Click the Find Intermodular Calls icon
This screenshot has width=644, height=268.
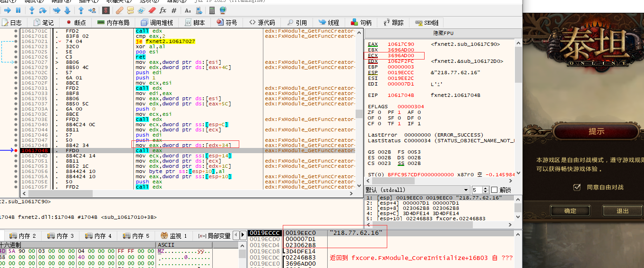click(x=199, y=10)
